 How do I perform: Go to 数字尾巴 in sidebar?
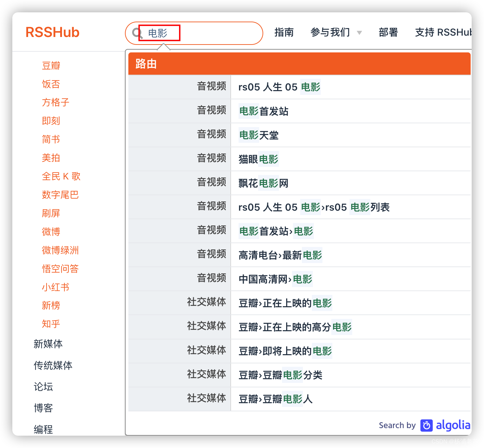(60, 195)
